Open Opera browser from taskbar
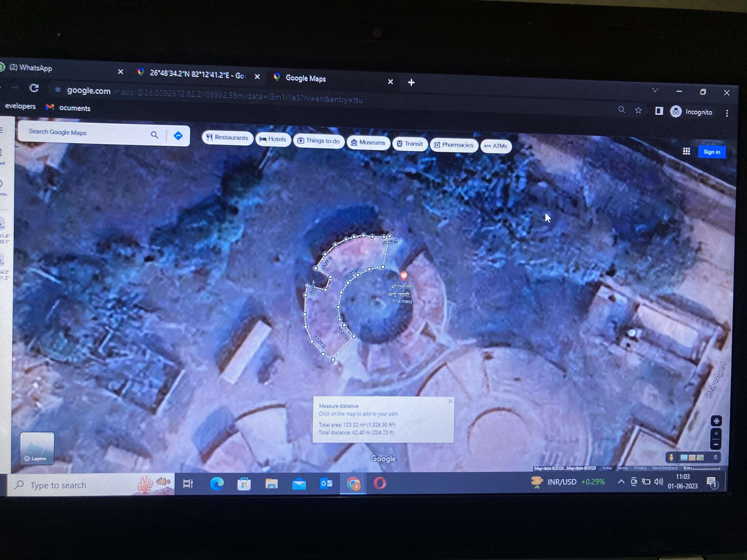747x560 pixels. click(380, 483)
